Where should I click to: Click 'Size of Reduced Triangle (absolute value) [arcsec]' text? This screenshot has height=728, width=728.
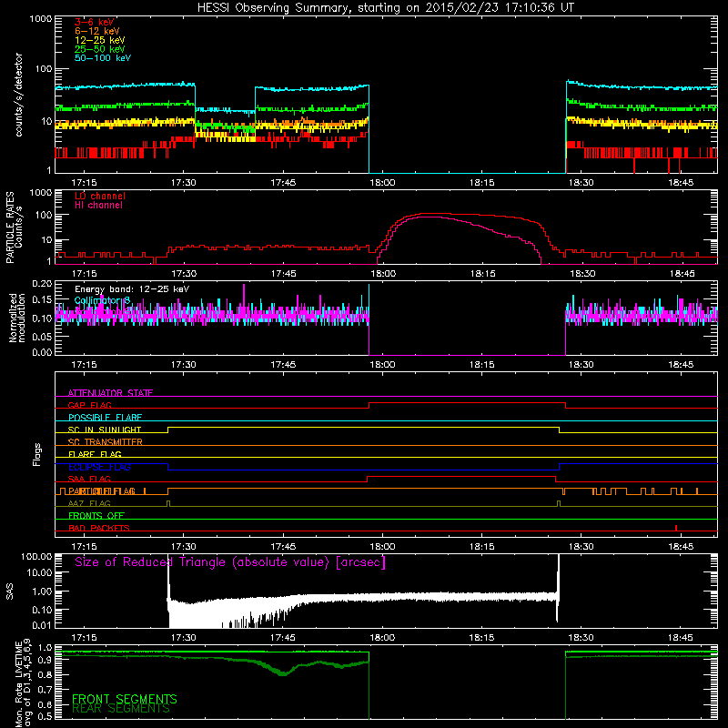pos(230,562)
